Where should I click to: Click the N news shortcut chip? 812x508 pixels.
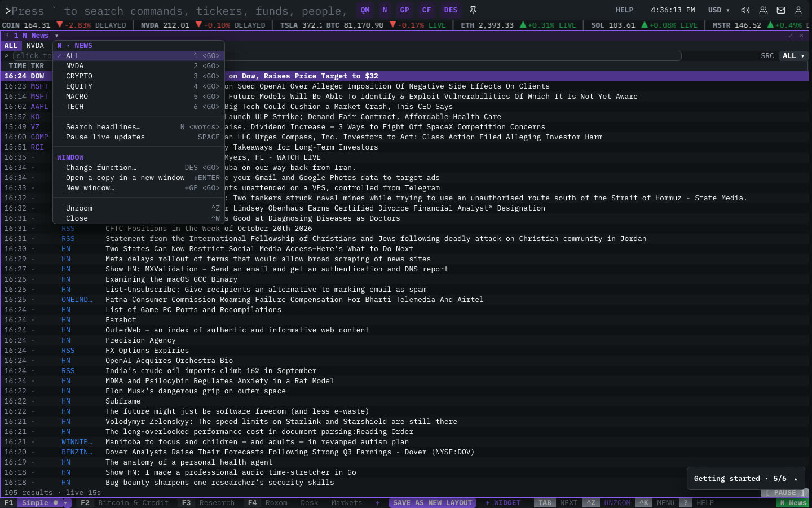tap(385, 10)
